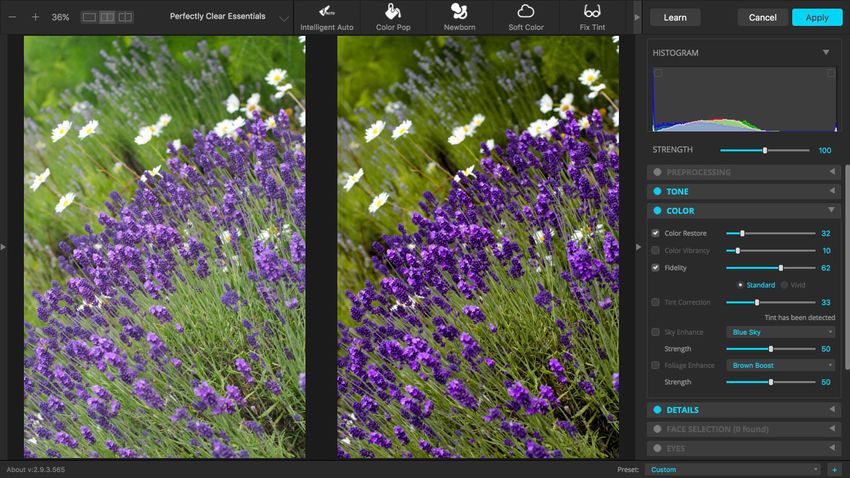The image size is (850, 478).
Task: Click the corrected after image preview
Action: coord(478,247)
